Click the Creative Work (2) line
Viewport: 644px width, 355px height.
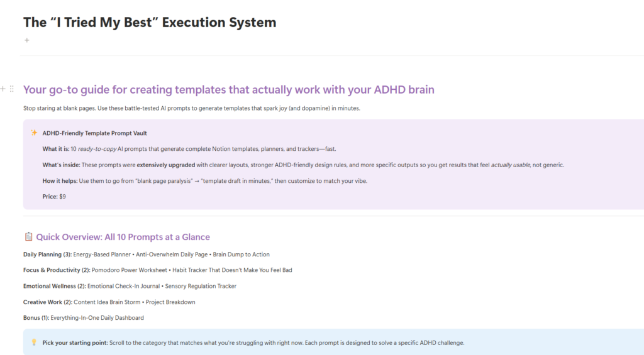coord(109,302)
